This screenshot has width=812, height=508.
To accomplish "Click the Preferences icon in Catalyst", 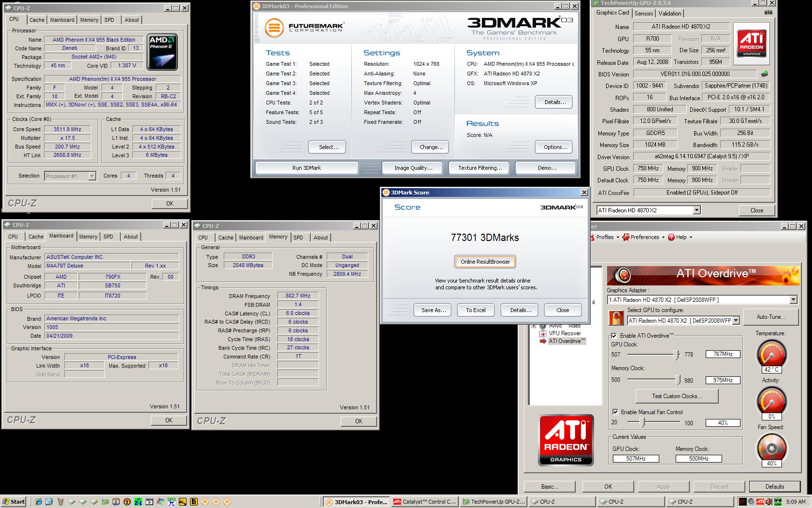I will [x=626, y=237].
